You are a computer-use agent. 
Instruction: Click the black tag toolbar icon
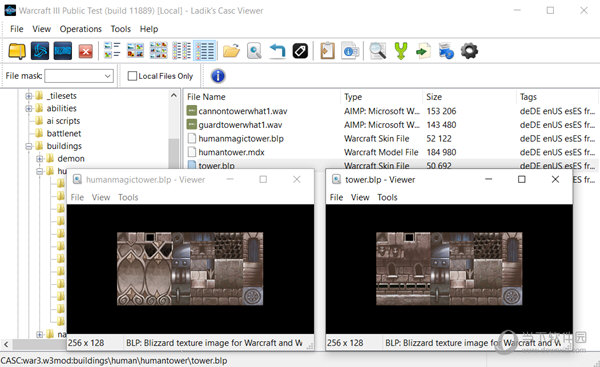300,51
